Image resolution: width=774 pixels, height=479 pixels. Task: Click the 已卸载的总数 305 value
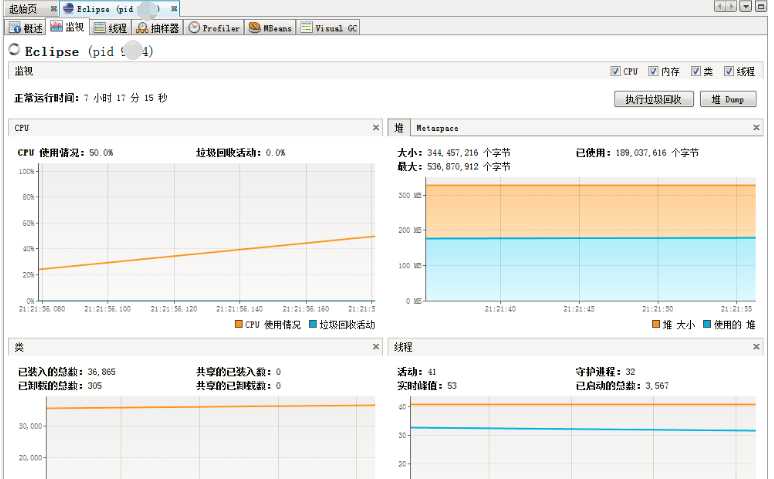pyautogui.click(x=94, y=385)
